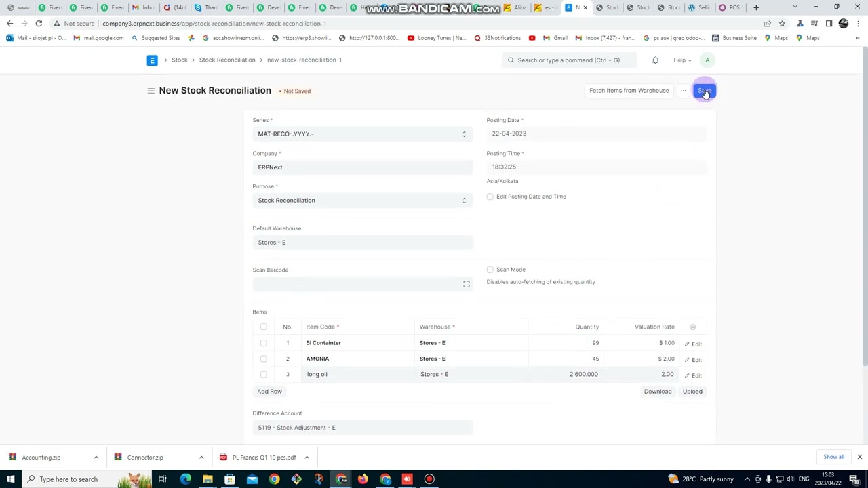Open the Series dropdown
The height and width of the screenshot is (488, 868).
pos(363,134)
